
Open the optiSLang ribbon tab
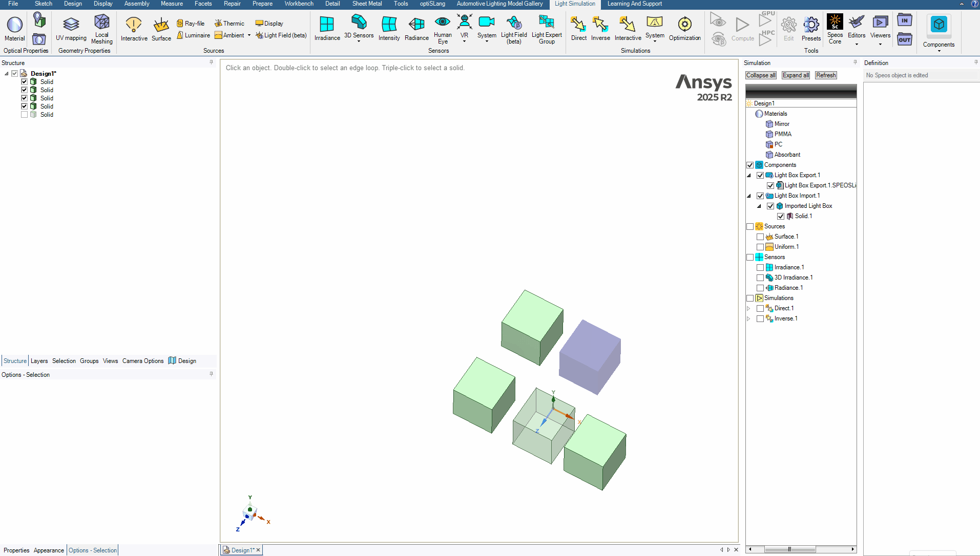coord(432,4)
